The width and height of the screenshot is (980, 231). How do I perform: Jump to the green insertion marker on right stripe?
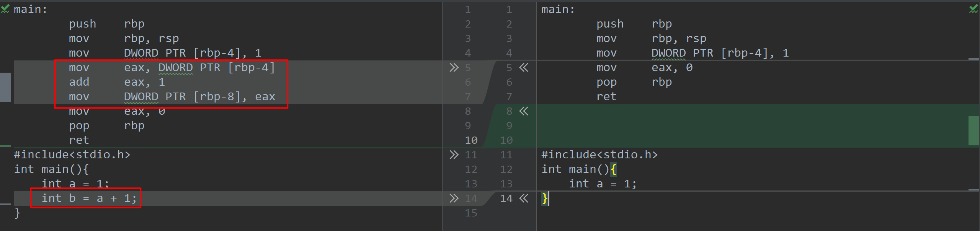(974, 131)
